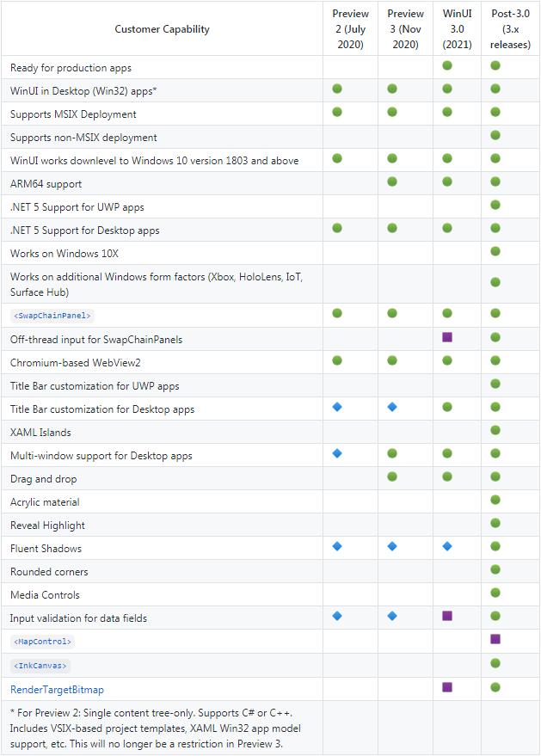The image size is (541, 756).
Task: Click green dot for Drag and drop, Preview 3
Action: click(x=392, y=476)
